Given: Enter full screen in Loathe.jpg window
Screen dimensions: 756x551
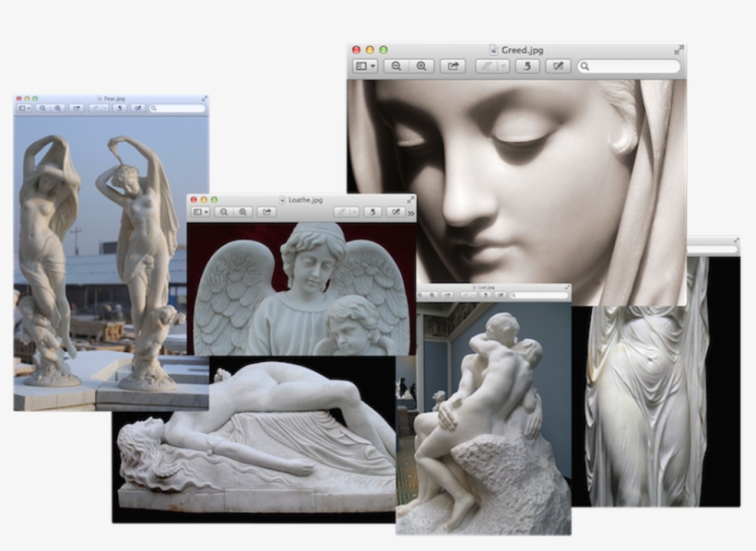Looking at the screenshot, I should (410, 199).
